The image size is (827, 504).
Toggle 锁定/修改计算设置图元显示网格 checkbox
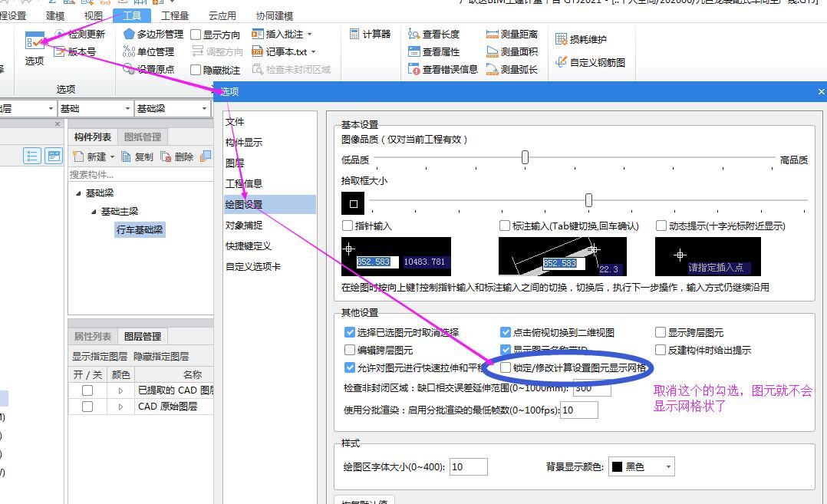pos(506,367)
